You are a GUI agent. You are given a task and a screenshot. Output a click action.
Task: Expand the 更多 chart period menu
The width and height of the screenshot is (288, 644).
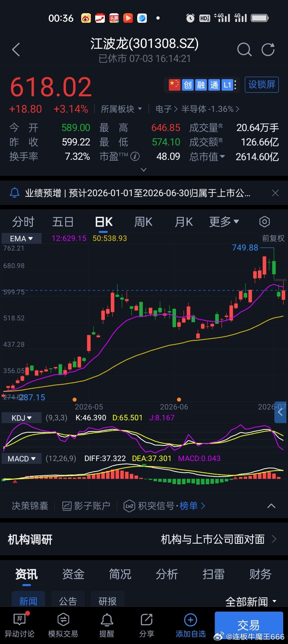point(224,222)
